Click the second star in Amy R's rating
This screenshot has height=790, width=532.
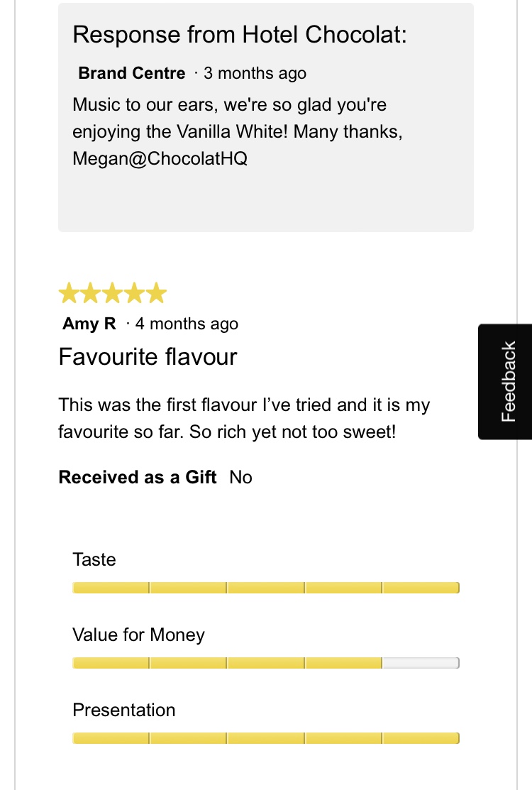point(92,293)
